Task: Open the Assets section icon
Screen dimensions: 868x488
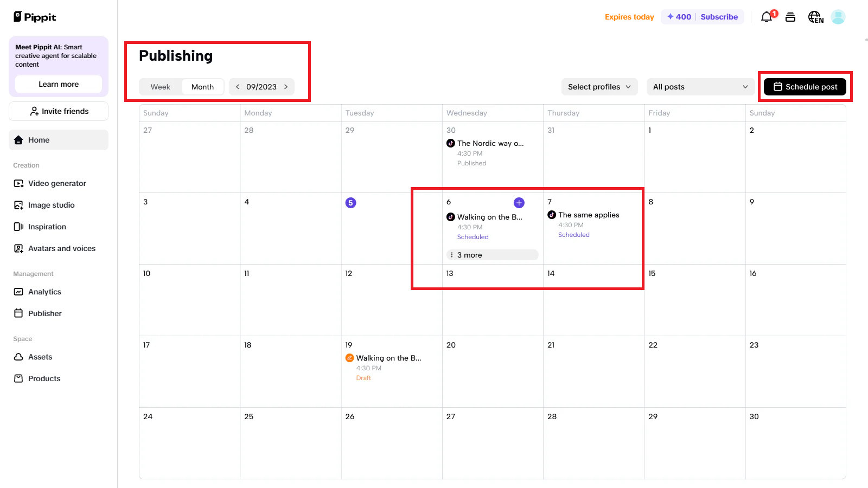Action: [18, 357]
